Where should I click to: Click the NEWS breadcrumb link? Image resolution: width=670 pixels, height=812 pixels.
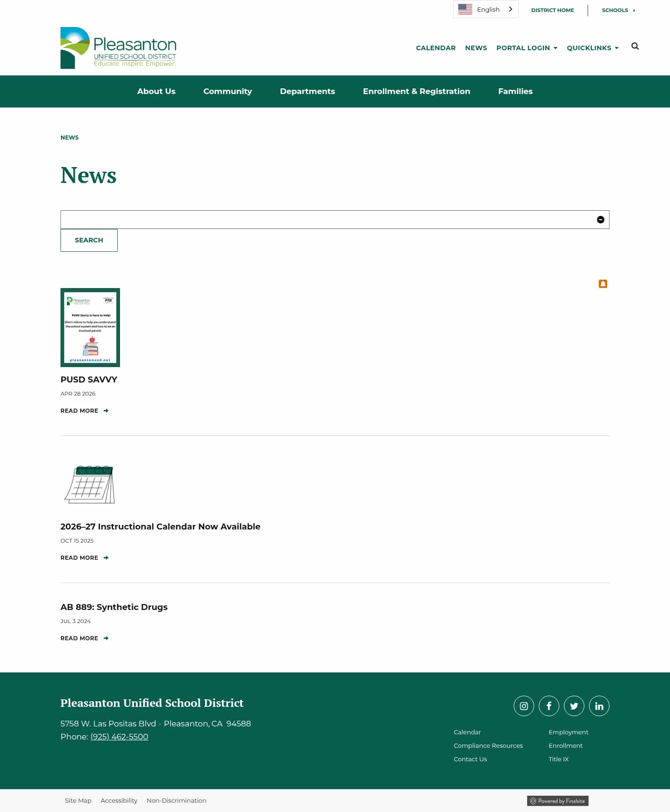pyautogui.click(x=70, y=138)
